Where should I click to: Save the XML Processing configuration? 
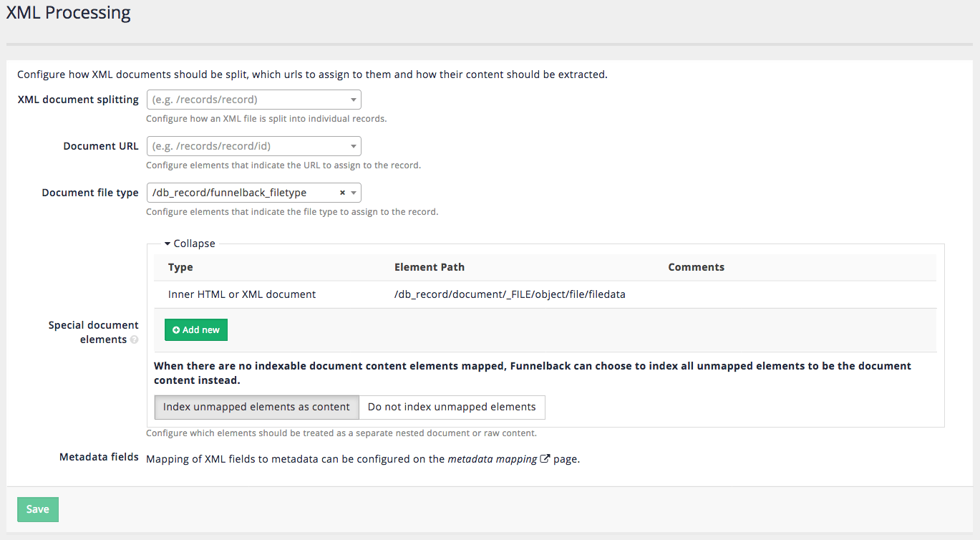pyautogui.click(x=37, y=508)
